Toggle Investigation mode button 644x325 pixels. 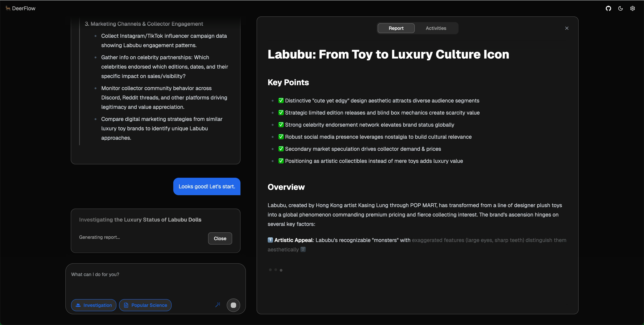click(x=94, y=305)
